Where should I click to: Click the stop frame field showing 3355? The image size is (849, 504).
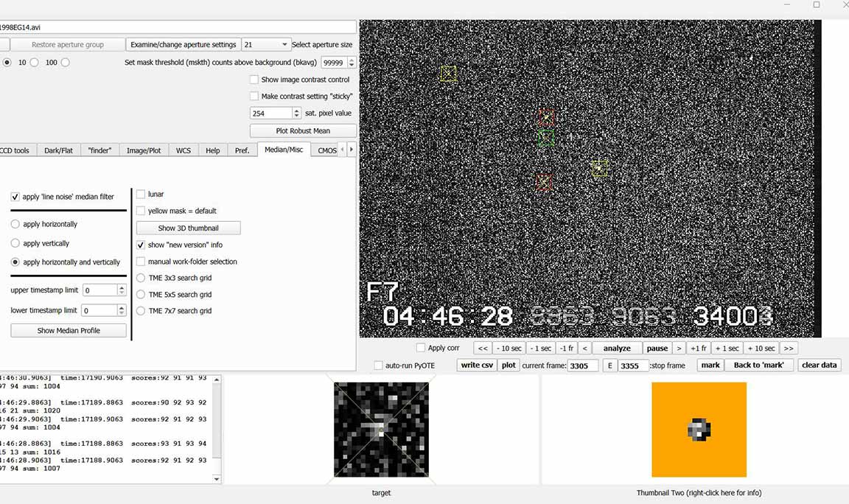634,366
